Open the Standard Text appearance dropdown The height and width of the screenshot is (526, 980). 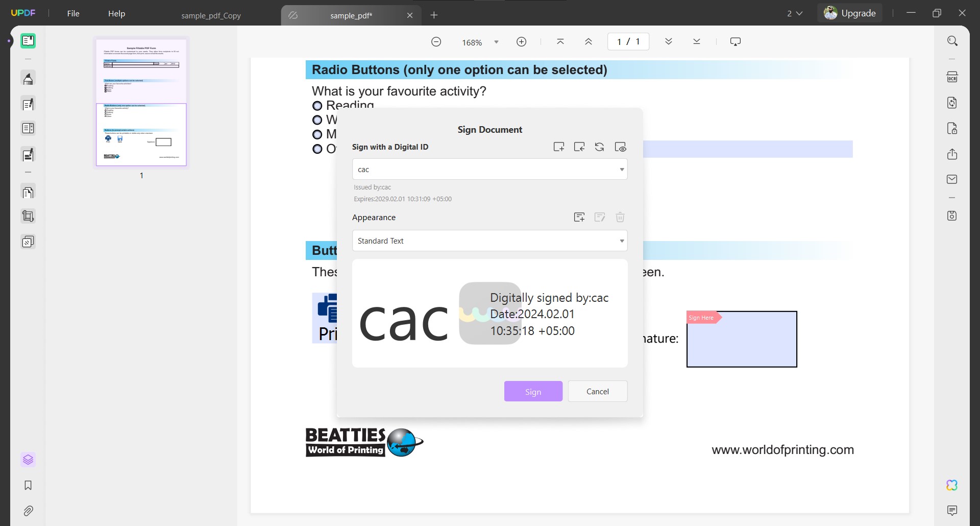pyautogui.click(x=489, y=241)
